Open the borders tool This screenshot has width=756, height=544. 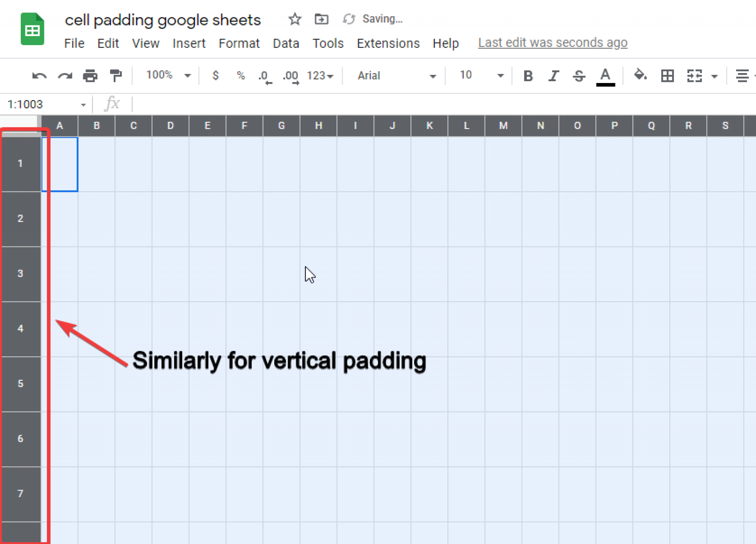coord(667,76)
